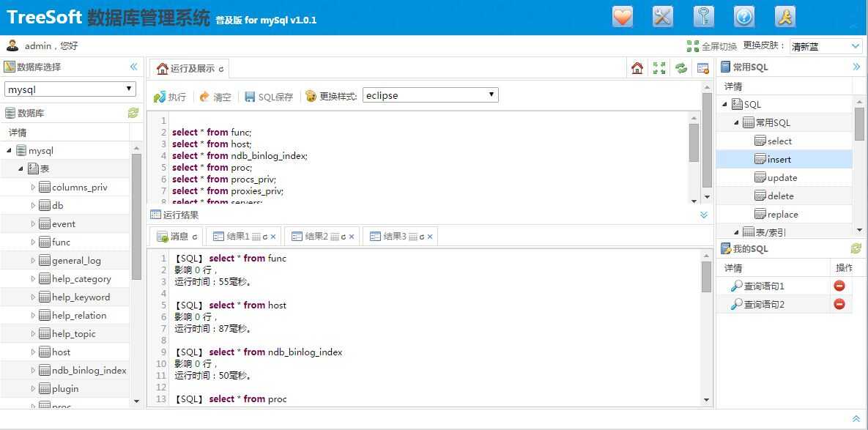868x430 pixels.
Task: Select the plugin table
Action: click(64, 388)
